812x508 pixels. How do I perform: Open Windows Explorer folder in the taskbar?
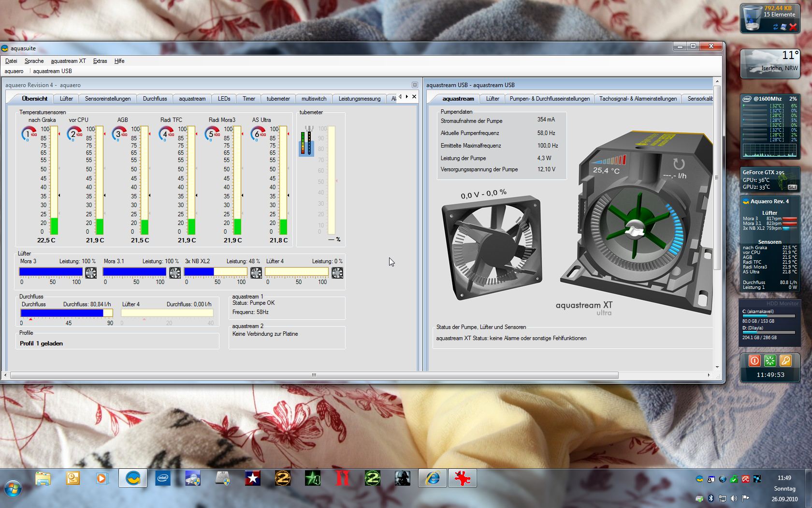point(43,478)
